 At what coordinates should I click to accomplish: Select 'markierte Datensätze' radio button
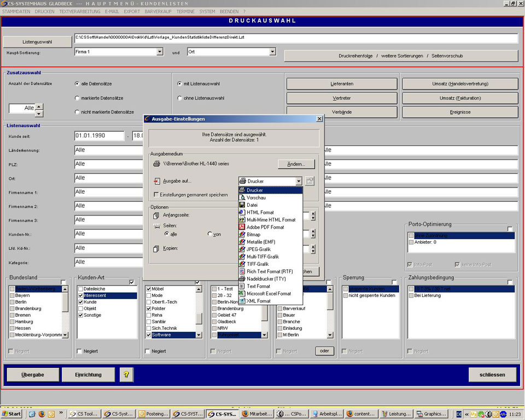coord(77,98)
